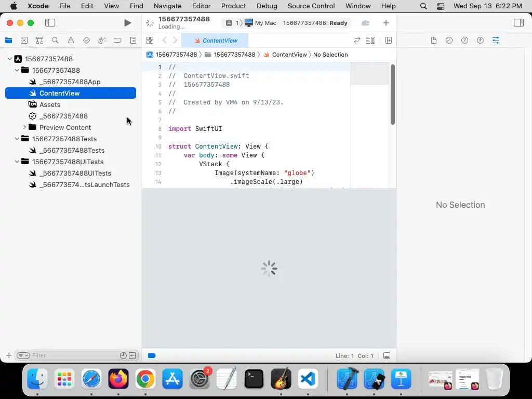Open the Source Control navigator
The height and width of the screenshot is (399, 532).
pos(24,41)
